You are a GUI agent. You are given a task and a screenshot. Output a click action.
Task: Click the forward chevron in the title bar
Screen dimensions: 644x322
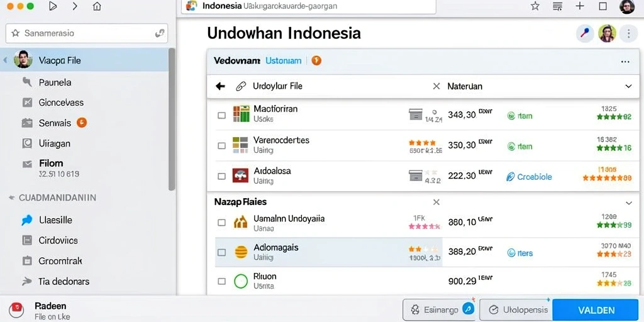click(x=75, y=6)
